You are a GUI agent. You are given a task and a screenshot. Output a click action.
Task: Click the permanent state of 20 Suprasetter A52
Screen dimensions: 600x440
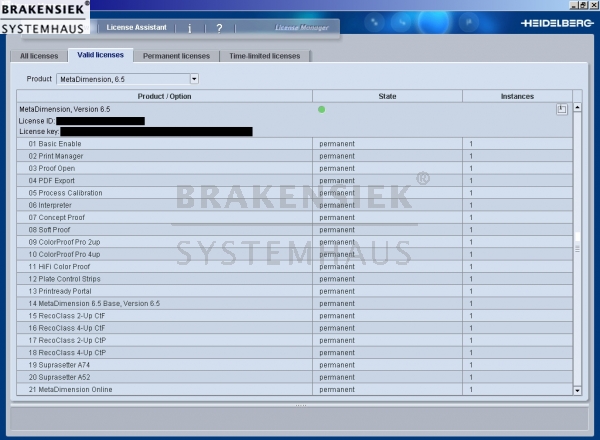[x=337, y=377]
